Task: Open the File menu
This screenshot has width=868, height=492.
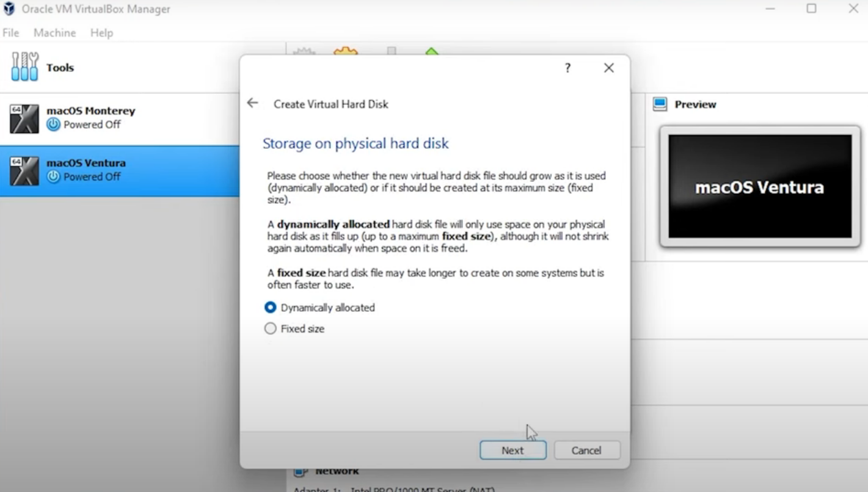Action: point(11,33)
